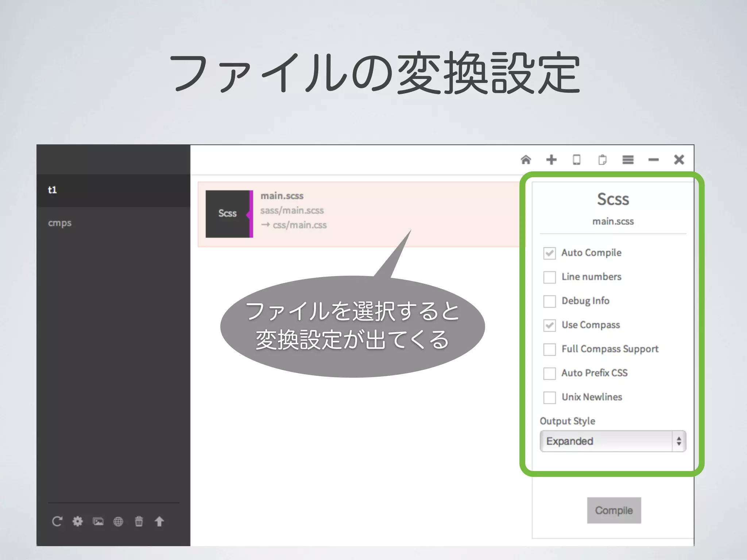Select the t1 project in sidebar
747x560 pixels.
113,190
